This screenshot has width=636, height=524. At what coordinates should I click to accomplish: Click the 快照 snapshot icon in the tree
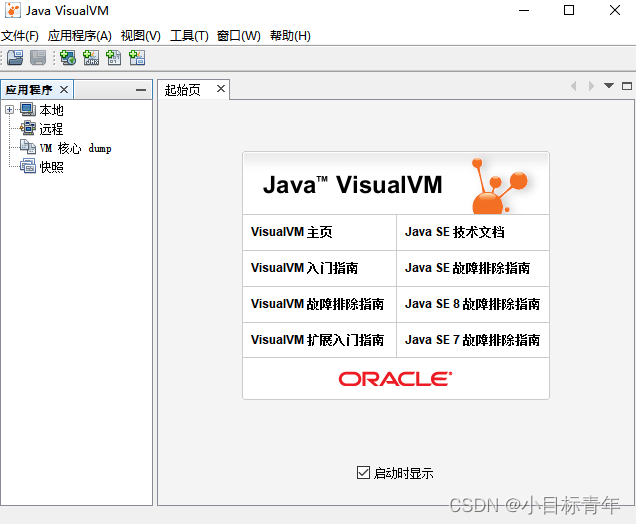[28, 166]
